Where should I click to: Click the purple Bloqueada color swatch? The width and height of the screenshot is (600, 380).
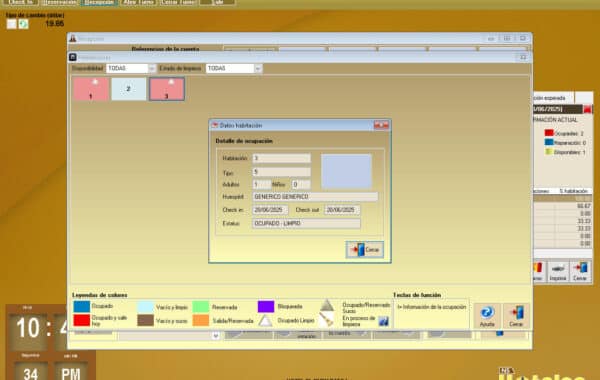266,307
